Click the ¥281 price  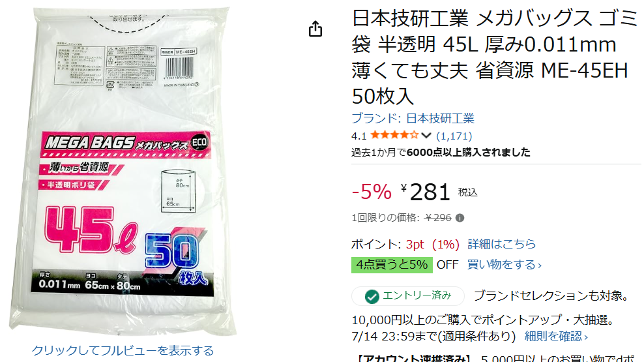click(426, 192)
